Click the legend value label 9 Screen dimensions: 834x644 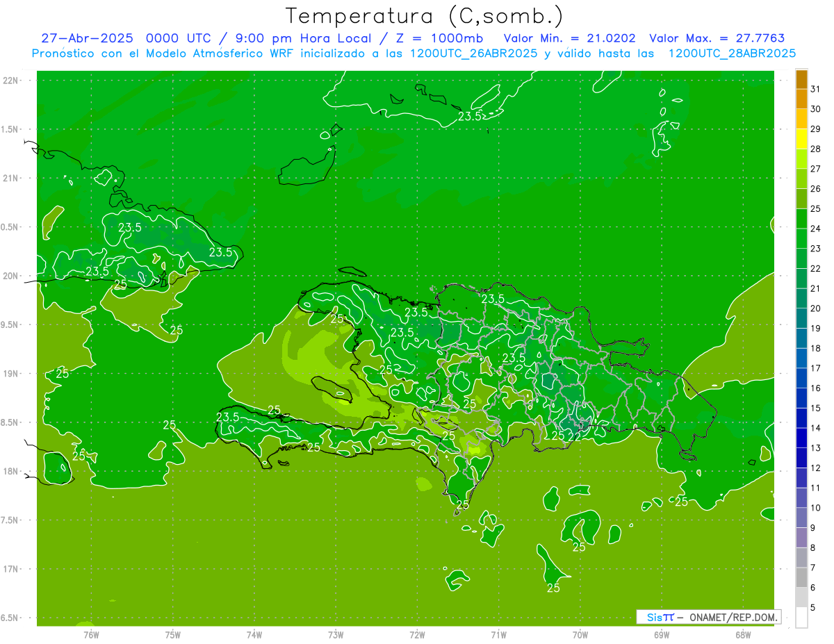(x=813, y=527)
